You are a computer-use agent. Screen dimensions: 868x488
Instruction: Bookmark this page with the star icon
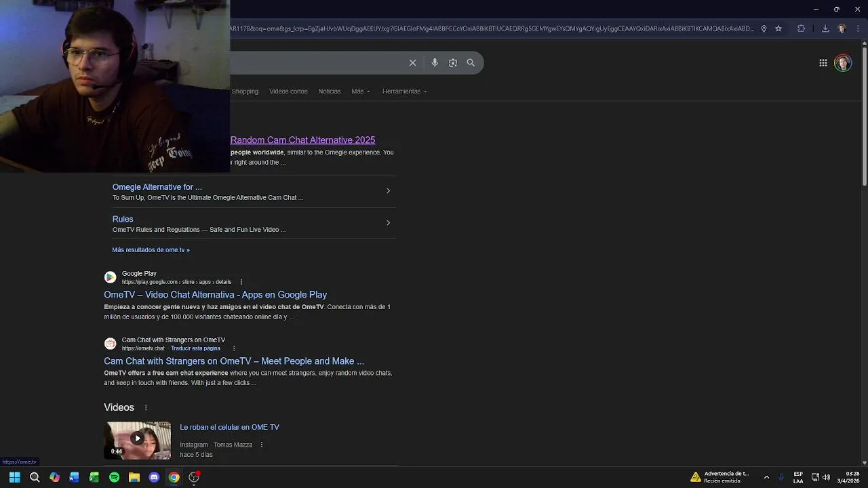click(x=778, y=28)
